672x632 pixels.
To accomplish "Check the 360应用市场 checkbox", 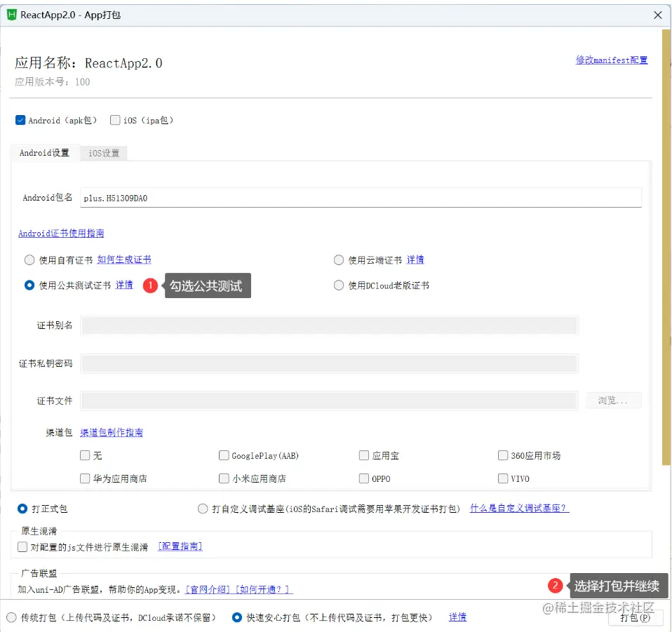I will pyautogui.click(x=503, y=455).
